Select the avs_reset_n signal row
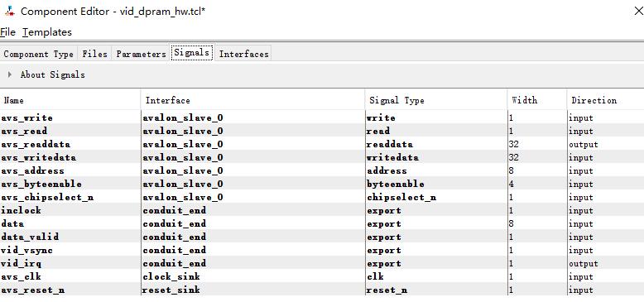The height and width of the screenshot is (302, 644). pyautogui.click(x=322, y=290)
